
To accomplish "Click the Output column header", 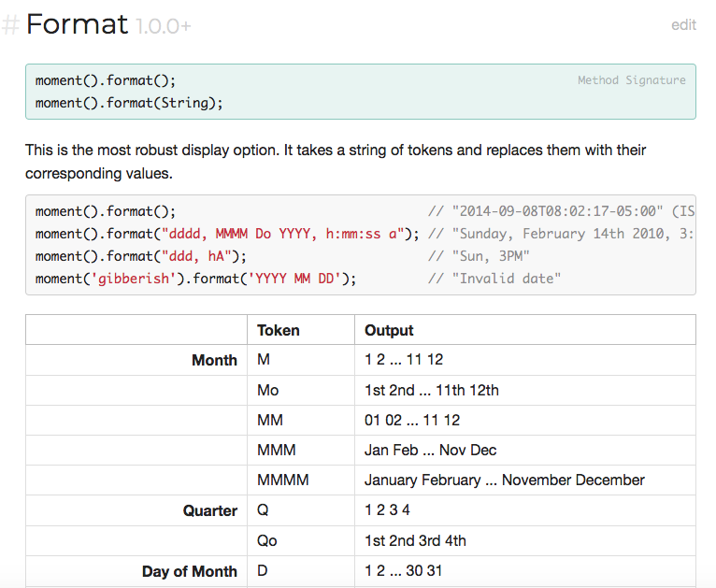I will point(389,330).
